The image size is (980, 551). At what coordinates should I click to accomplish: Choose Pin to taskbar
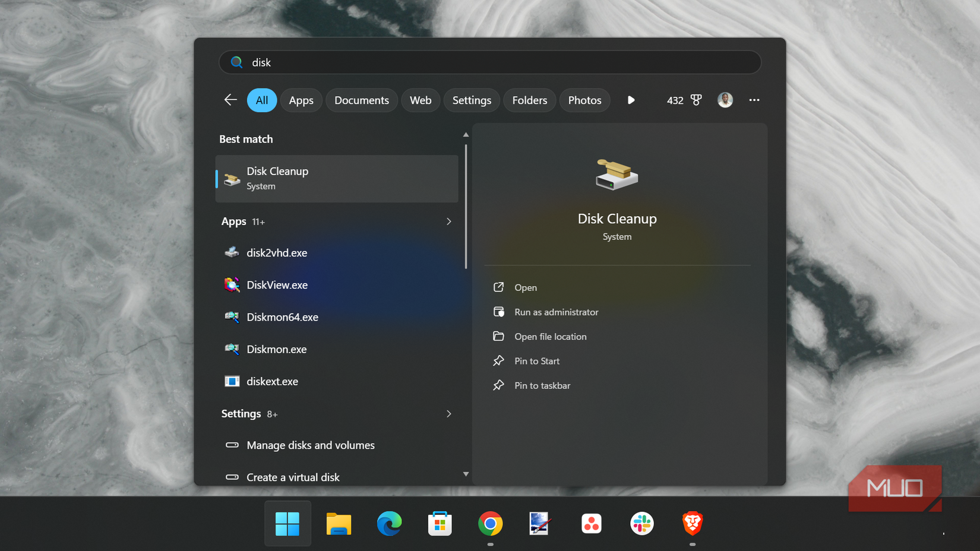point(542,385)
